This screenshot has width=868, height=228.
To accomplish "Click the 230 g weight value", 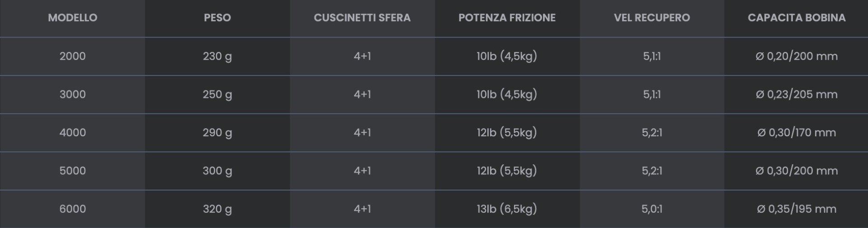I will pyautogui.click(x=217, y=56).
